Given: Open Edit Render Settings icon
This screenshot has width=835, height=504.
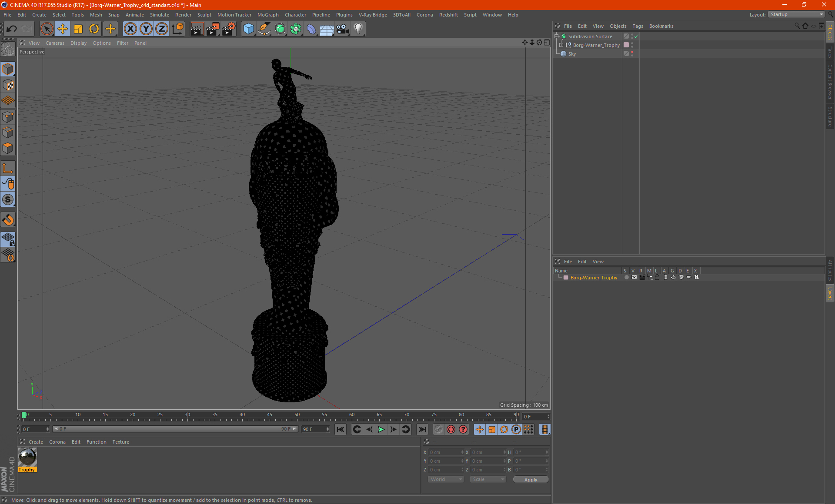Looking at the screenshot, I should 229,29.
